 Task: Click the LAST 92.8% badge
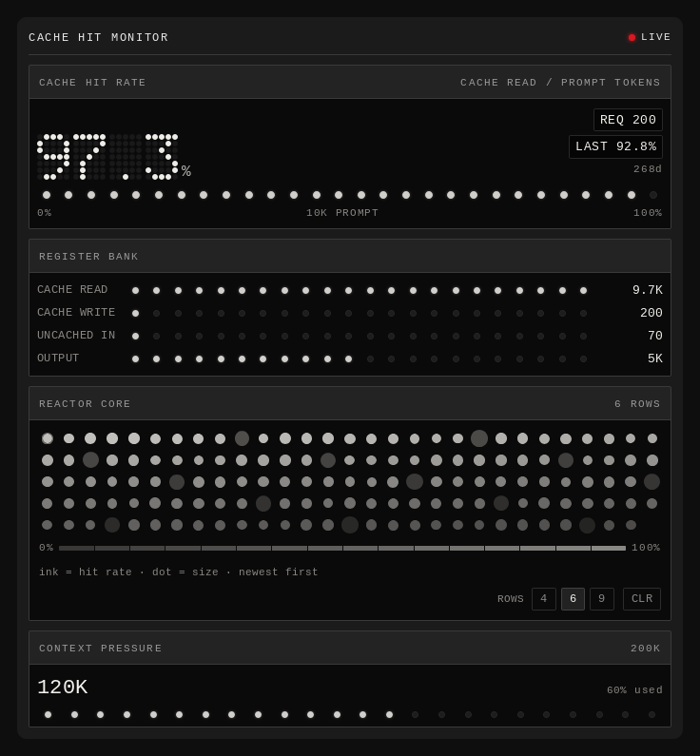[x=615, y=146]
